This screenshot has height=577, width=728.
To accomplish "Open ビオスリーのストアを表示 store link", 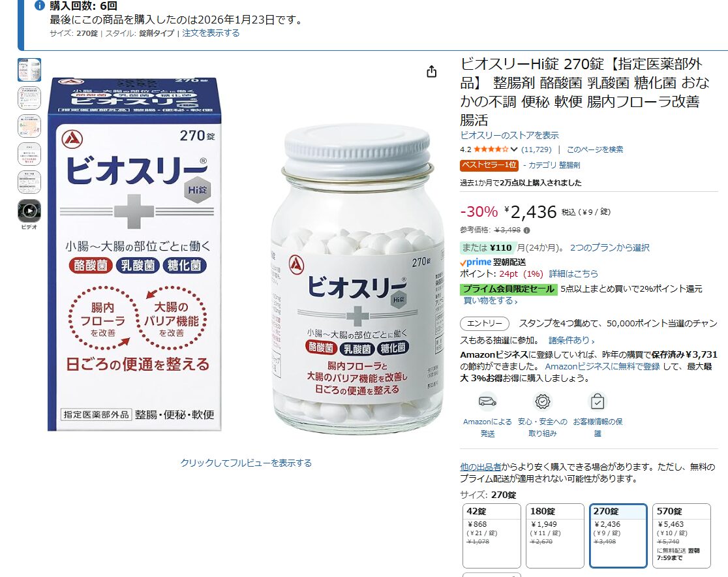I will (509, 135).
